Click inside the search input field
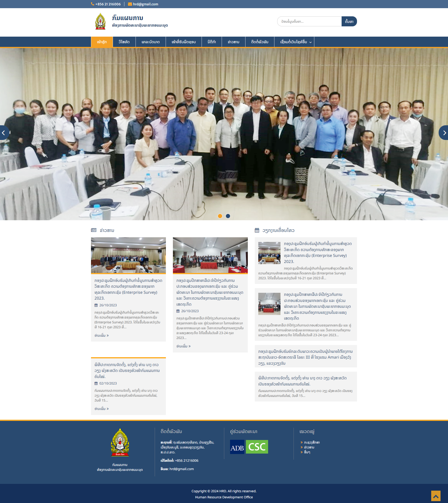448x503 pixels. tap(309, 21)
